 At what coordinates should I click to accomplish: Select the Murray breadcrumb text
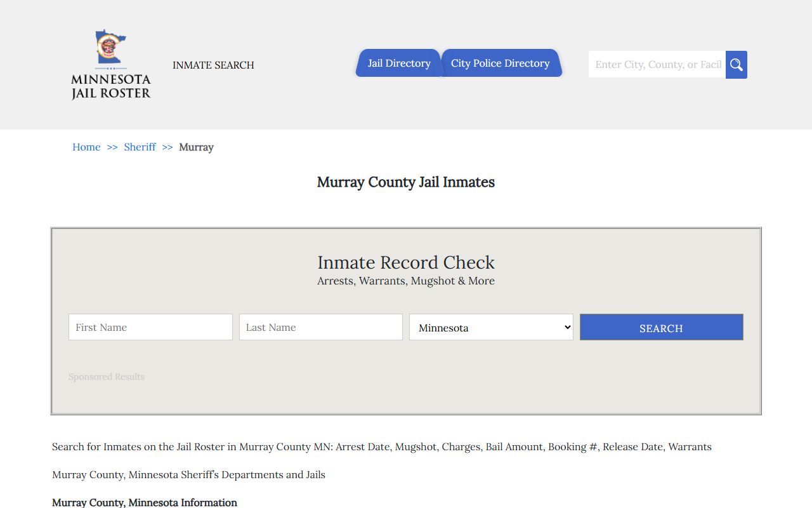(x=196, y=147)
